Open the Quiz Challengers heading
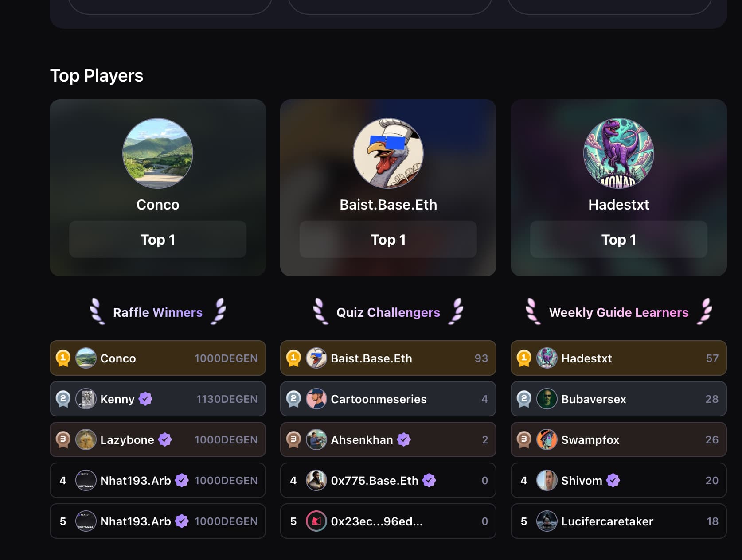Screen dimensions: 742x560 click(388, 312)
